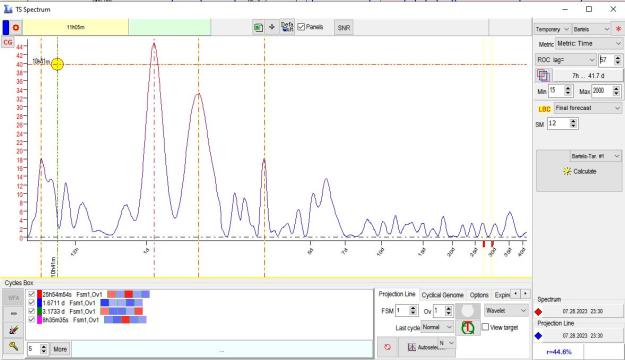The width and height of the screenshot is (625, 360).
Task: Click the yellow LBC label icon
Action: 544,109
